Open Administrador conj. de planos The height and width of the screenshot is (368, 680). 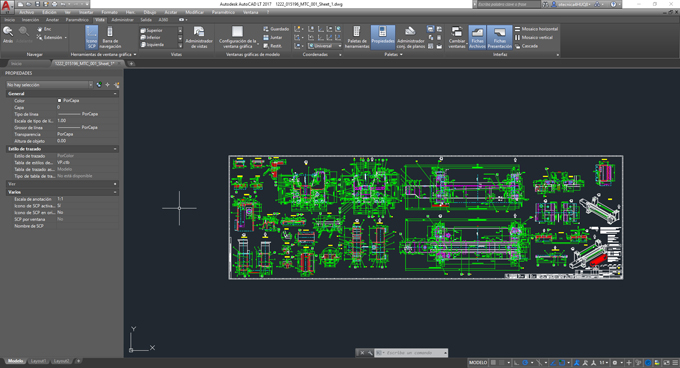pos(410,37)
